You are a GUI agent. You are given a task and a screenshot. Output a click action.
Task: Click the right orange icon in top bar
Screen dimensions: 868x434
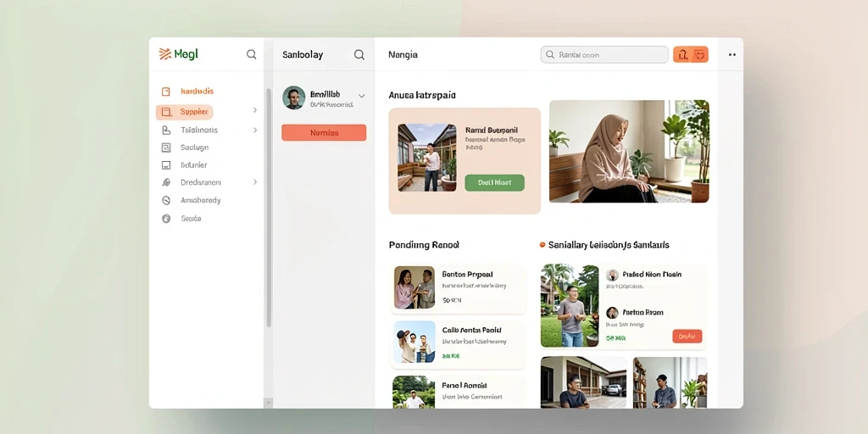699,54
